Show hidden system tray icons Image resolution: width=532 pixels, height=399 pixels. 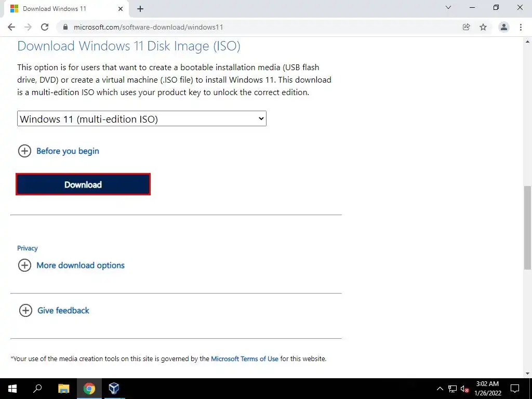[x=440, y=389]
